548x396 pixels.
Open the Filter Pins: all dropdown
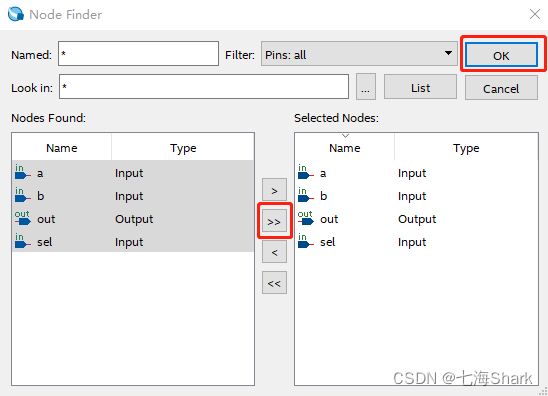(x=359, y=54)
